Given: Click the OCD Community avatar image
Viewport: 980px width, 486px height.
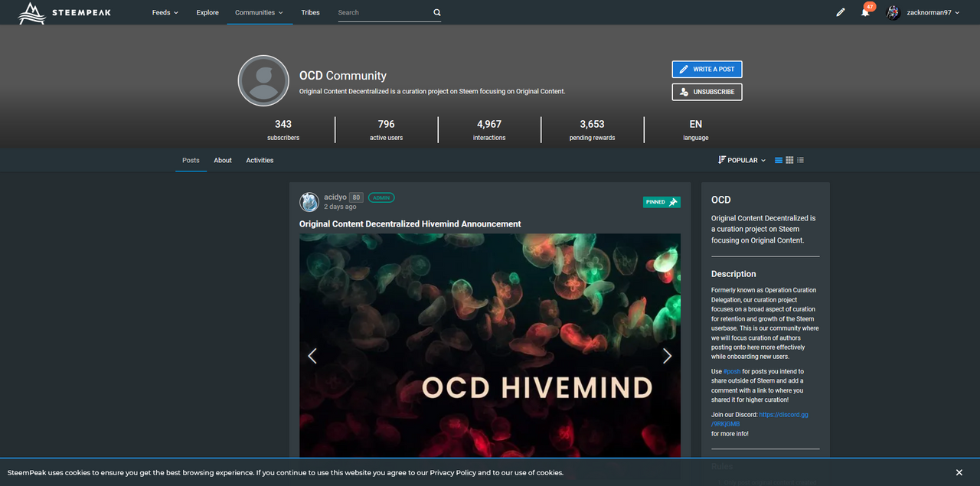Looking at the screenshot, I should (x=263, y=80).
